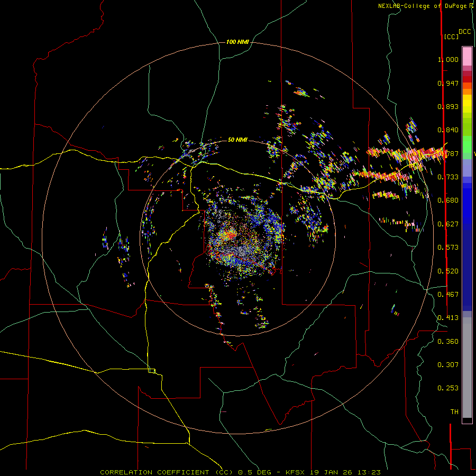Viewport: 476px width, 476px height.
Task: Click the 0.680 scale value
Action: [x=448, y=200]
